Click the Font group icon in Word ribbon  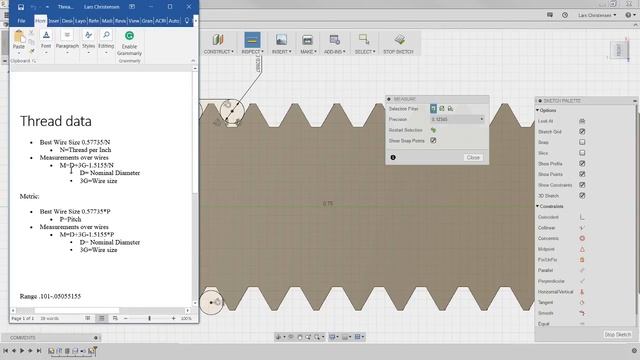click(46, 35)
